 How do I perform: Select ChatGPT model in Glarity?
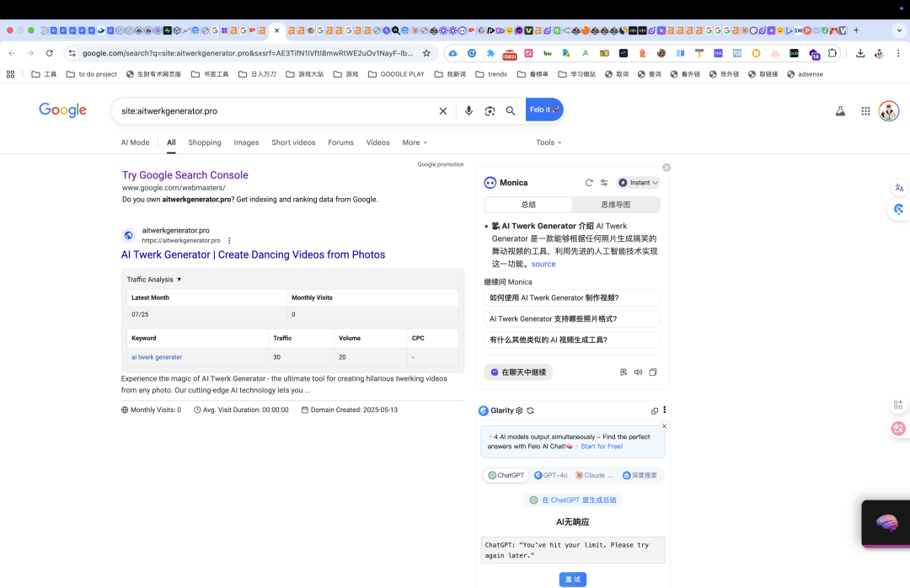[506, 475]
